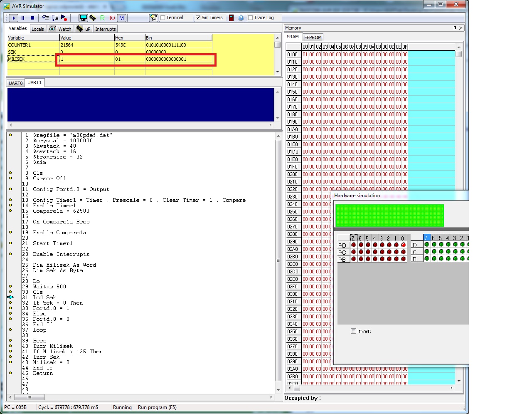Click the PC port row button

pos(343,253)
